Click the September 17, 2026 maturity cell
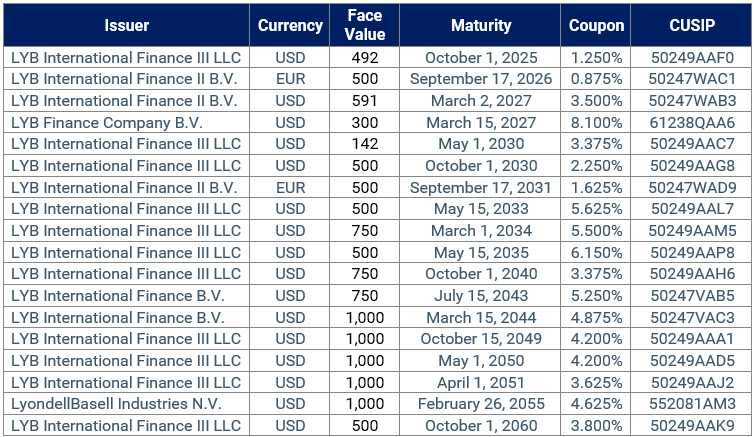The width and height of the screenshot is (754, 437). tap(481, 79)
